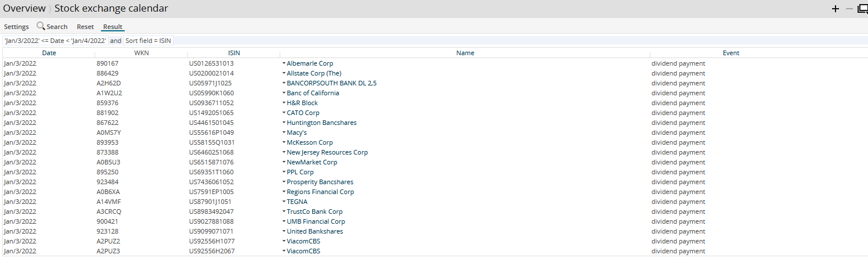
Task: Open the dropdown arrow beside Albemarle Corp
Action: [284, 63]
